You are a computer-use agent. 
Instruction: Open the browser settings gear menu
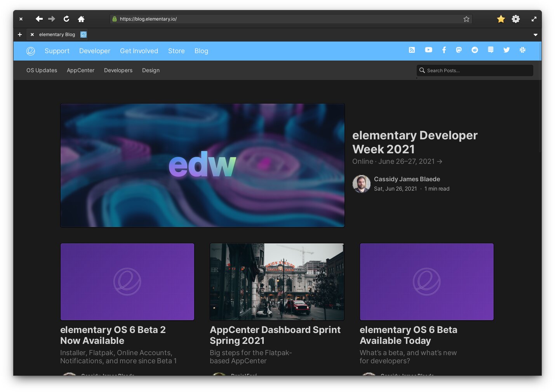[515, 19]
